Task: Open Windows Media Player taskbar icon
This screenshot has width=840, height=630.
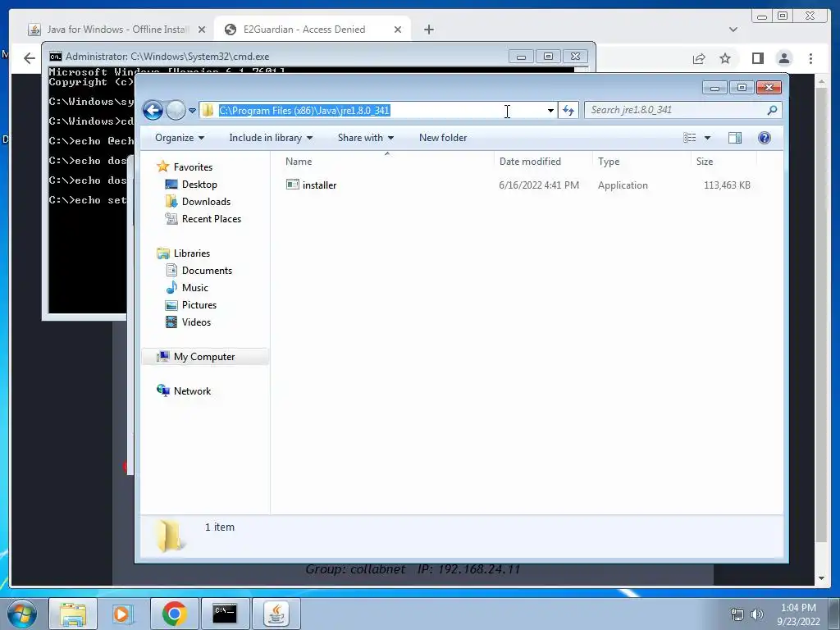Action: pyautogui.click(x=122, y=614)
